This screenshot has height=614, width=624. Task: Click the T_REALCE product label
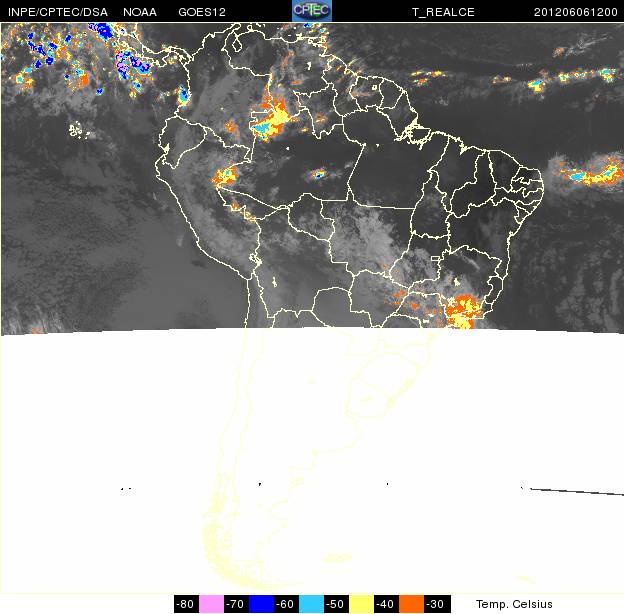coord(443,12)
